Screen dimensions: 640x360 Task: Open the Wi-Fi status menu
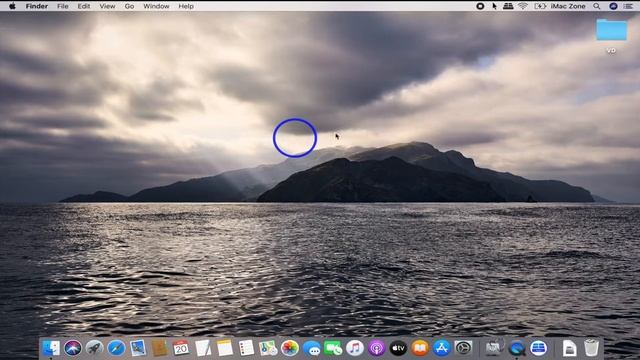point(523,6)
